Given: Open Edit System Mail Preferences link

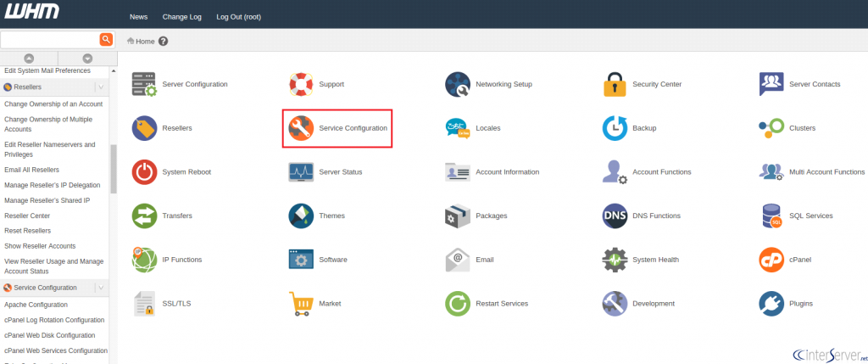Looking at the screenshot, I should 47,71.
